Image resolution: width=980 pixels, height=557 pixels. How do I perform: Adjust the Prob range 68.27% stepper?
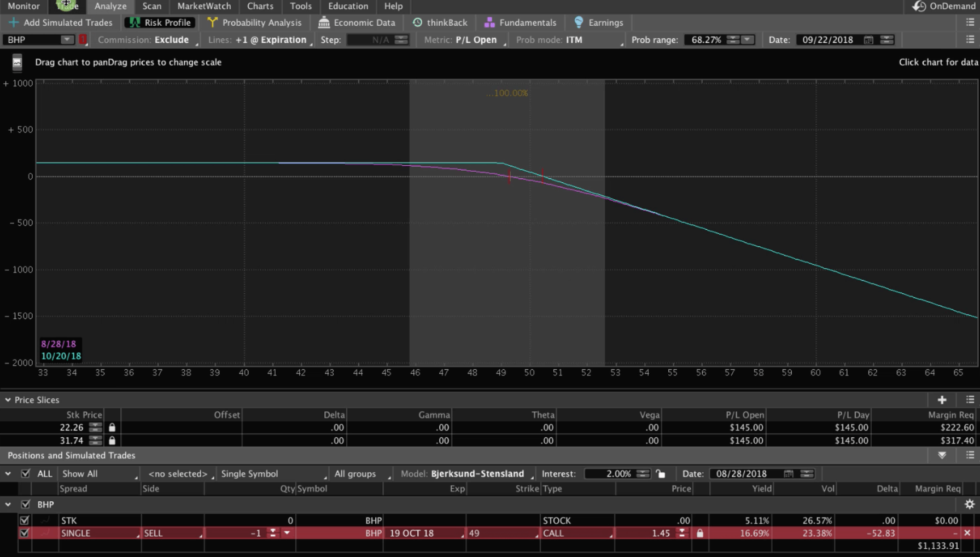point(733,39)
